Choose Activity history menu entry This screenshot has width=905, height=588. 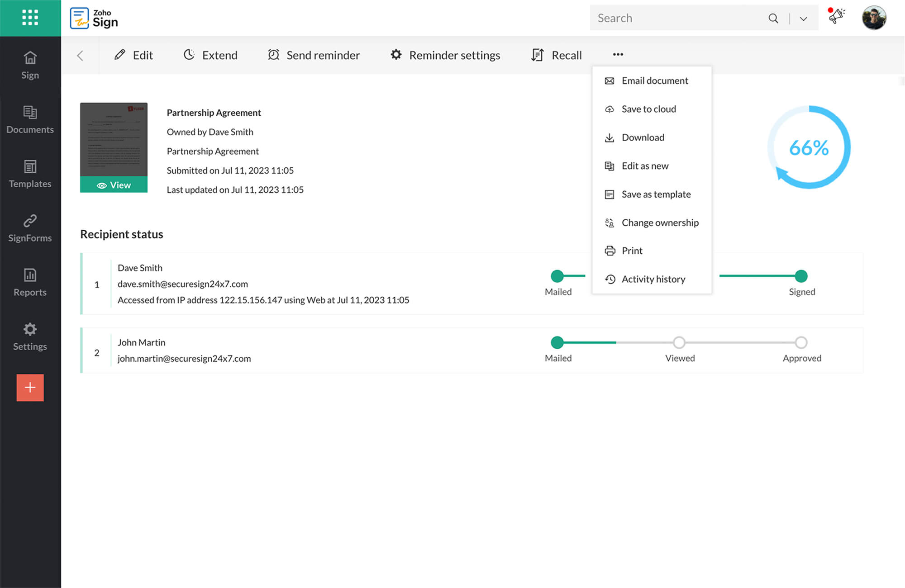[653, 279]
